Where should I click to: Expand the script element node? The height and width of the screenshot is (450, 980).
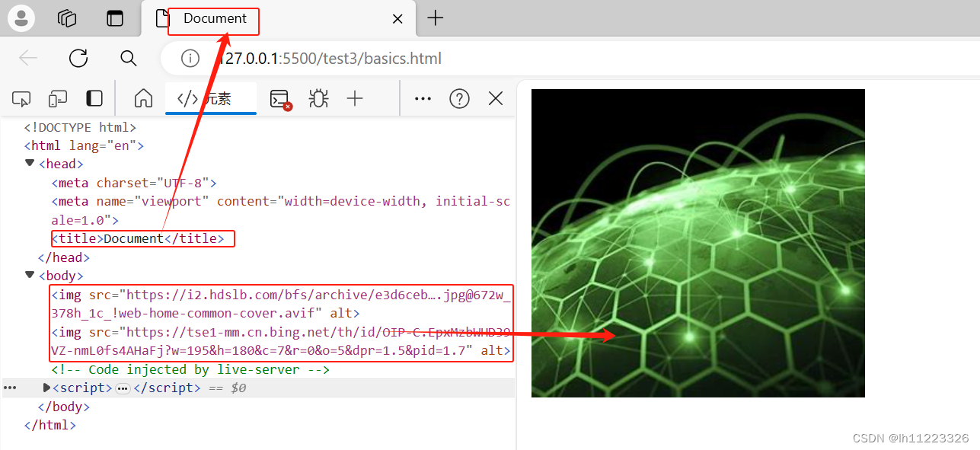coord(46,388)
